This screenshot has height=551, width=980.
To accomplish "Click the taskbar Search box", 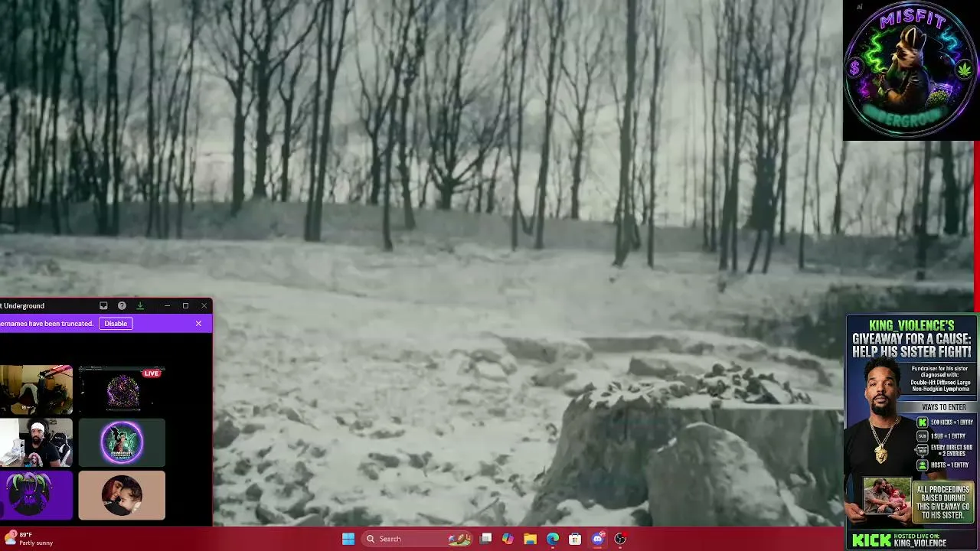I will [418, 539].
